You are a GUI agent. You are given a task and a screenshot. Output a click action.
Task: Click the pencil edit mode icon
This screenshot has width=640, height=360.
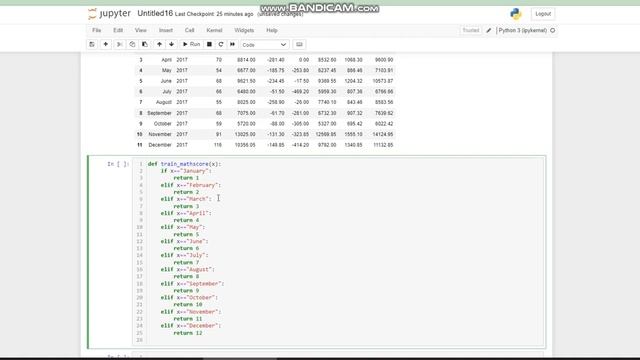point(489,31)
